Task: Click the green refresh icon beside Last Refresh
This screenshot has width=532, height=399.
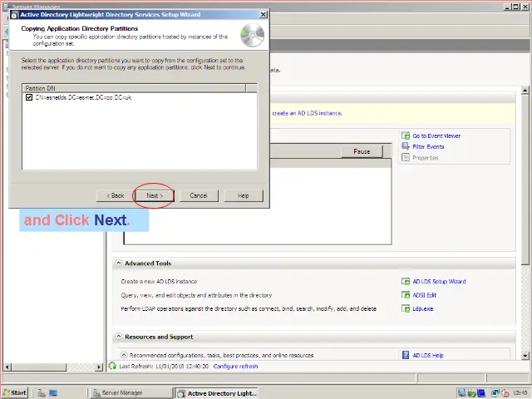Action: 113,367
